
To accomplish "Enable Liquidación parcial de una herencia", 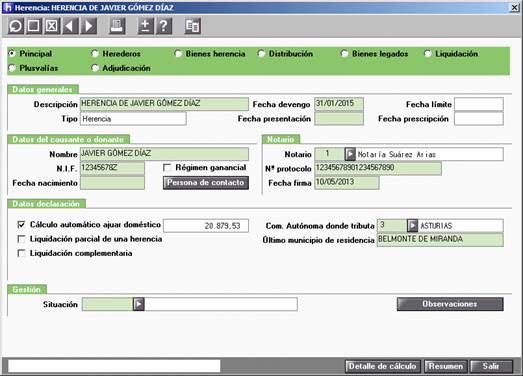I will (21, 239).
